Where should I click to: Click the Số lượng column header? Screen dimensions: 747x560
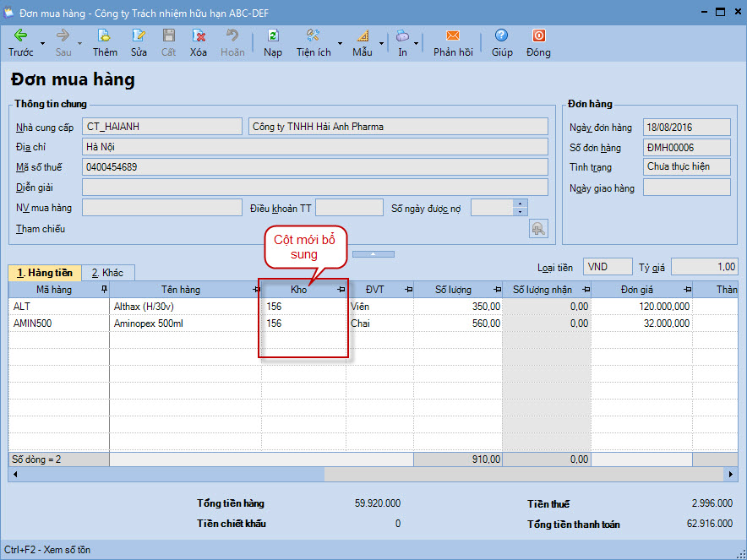click(458, 290)
